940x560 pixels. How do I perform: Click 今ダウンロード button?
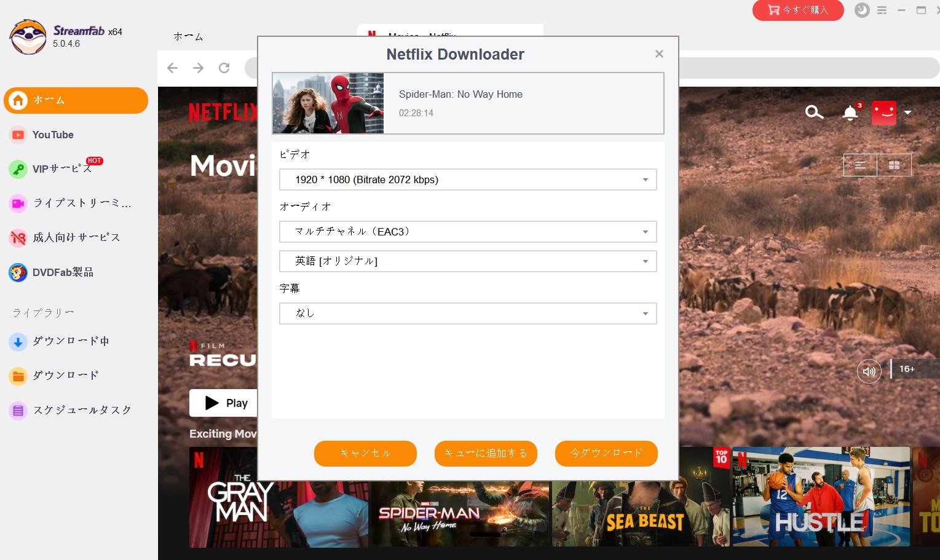[606, 454]
